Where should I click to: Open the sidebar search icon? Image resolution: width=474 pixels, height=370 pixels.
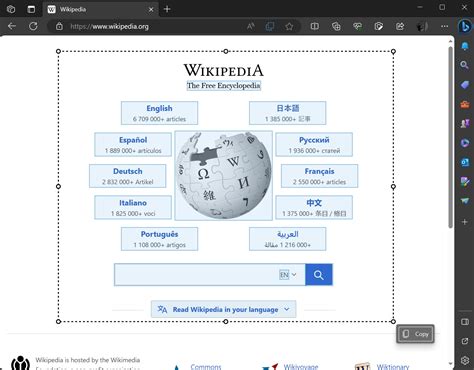click(465, 65)
